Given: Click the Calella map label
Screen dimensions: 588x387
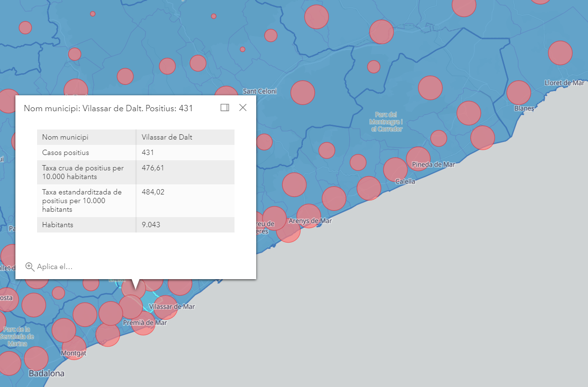Looking at the screenshot, I should coord(405,181).
